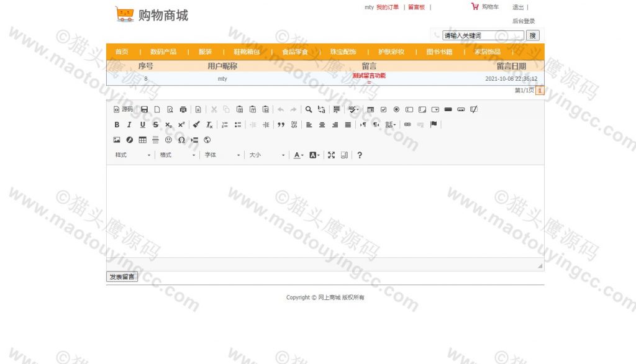636x364 pixels.
Task: Open the 大小 font size dropdown
Action: pyautogui.click(x=266, y=155)
